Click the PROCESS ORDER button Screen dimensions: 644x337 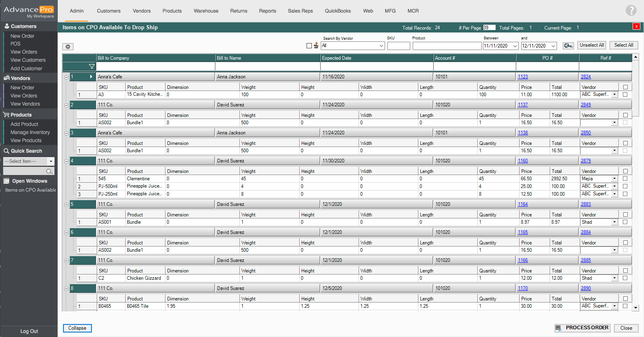point(582,328)
